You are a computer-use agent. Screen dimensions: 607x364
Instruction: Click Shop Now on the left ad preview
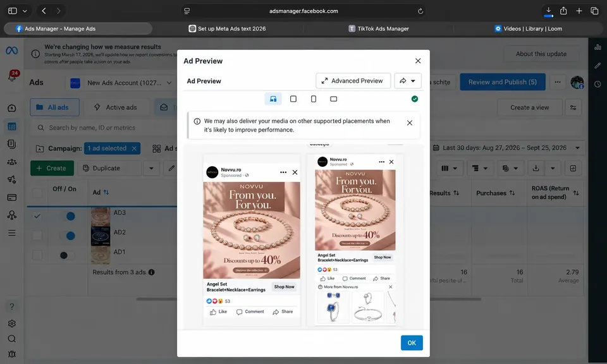(284, 287)
